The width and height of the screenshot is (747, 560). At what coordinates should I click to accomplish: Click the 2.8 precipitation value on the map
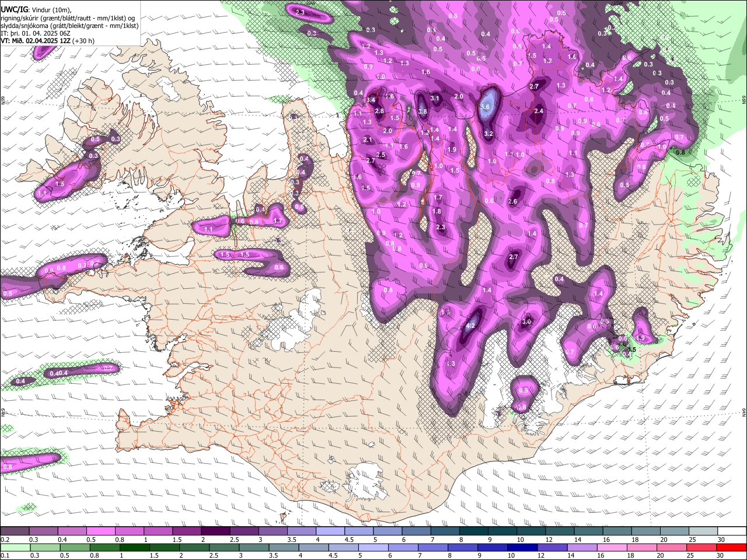click(x=379, y=111)
